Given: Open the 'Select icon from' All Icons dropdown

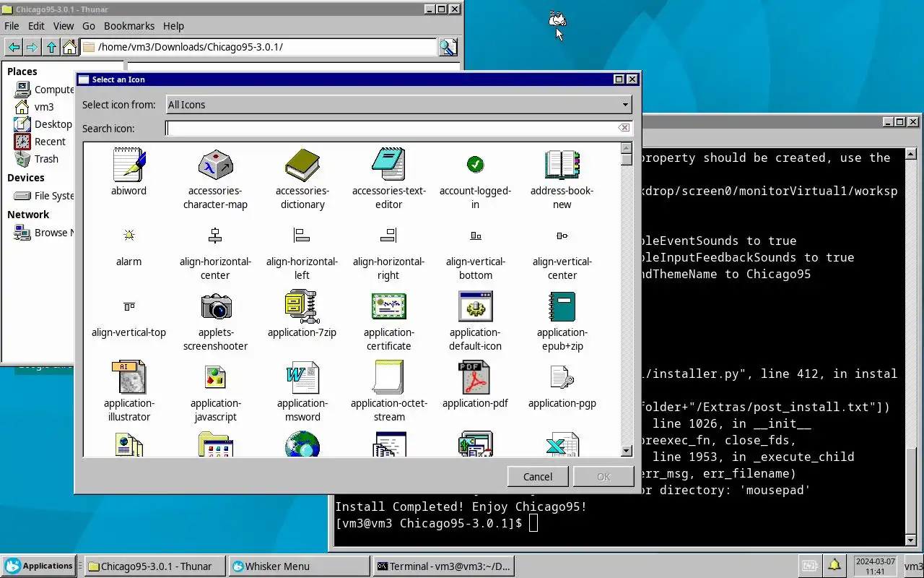Looking at the screenshot, I should 399,105.
